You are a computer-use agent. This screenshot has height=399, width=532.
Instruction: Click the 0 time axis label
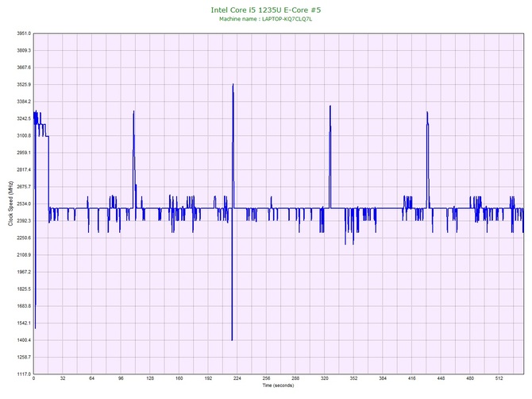(x=33, y=378)
